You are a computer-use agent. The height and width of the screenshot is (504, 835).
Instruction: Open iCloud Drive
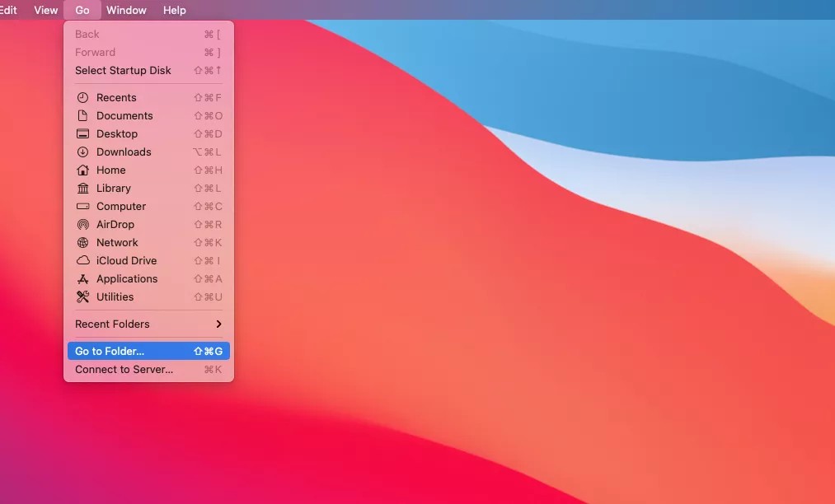coord(122,260)
